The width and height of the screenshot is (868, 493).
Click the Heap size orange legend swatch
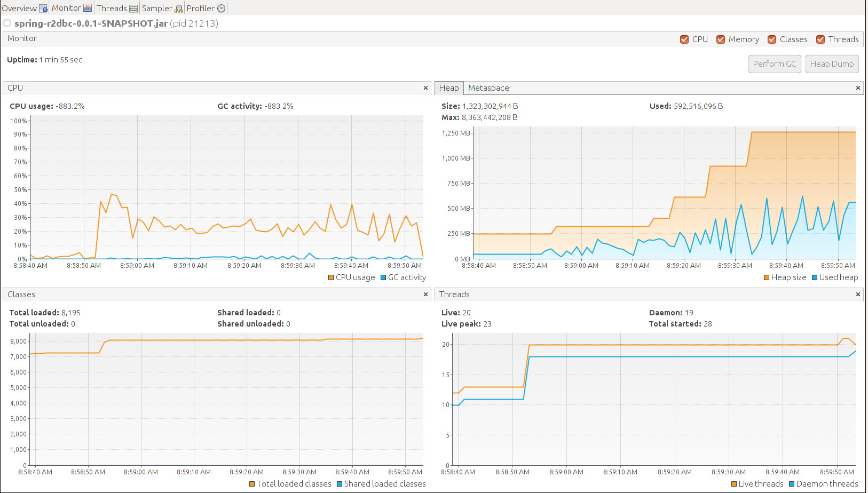pos(767,277)
